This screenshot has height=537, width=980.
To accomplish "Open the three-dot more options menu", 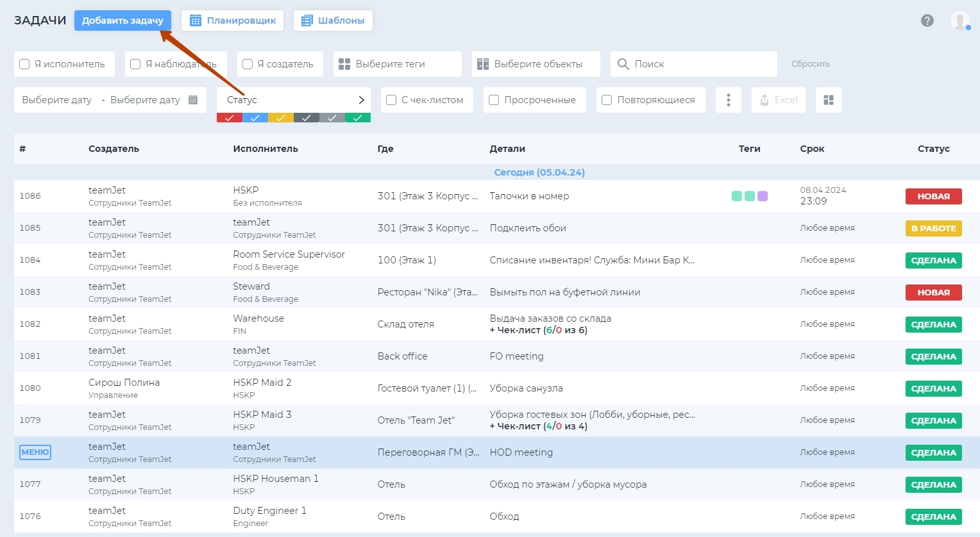I will point(729,100).
